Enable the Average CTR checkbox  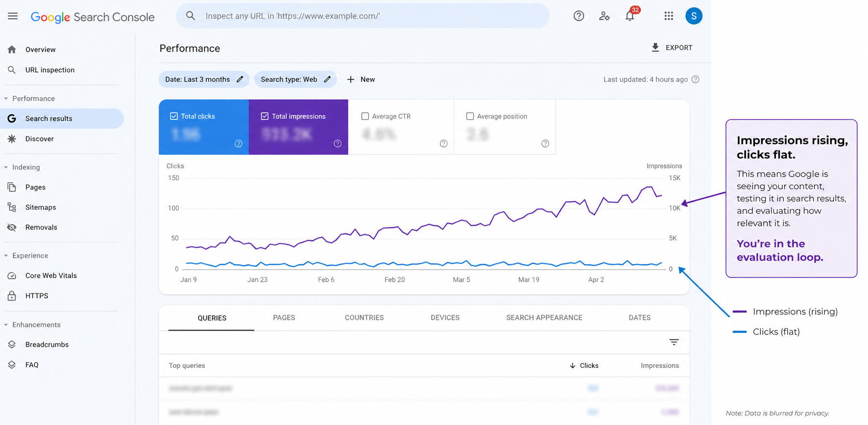tap(365, 116)
